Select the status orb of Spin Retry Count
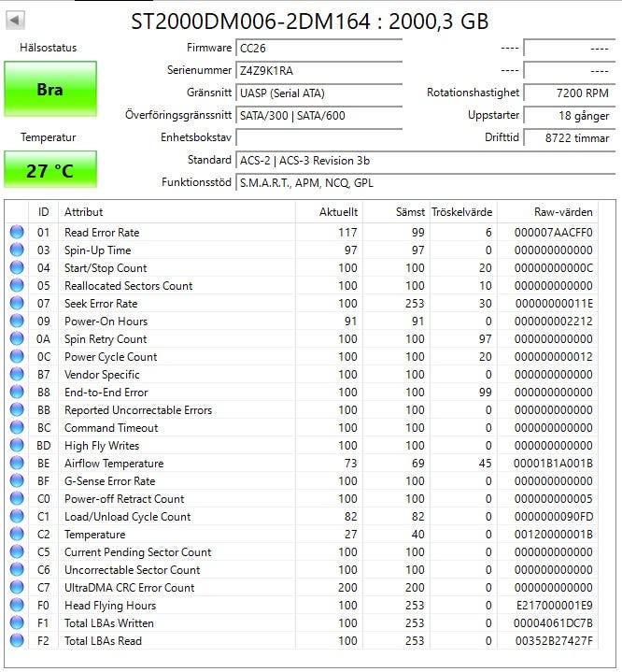The width and height of the screenshot is (622, 672). click(17, 338)
